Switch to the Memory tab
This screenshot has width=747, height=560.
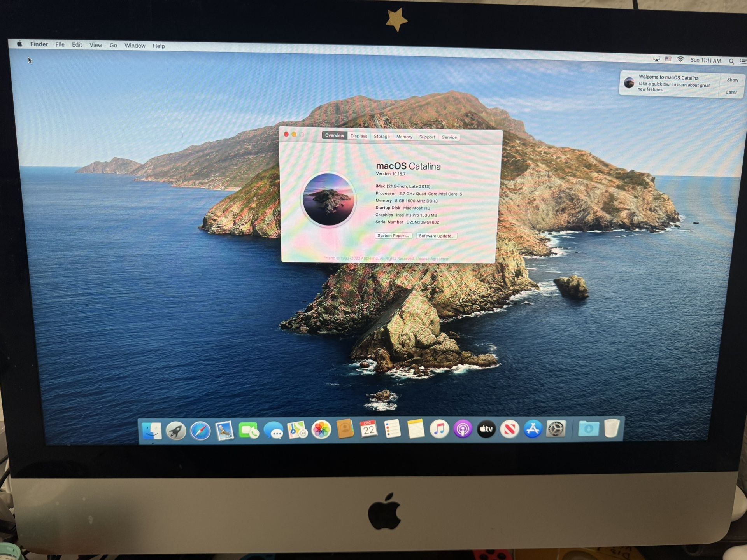(404, 136)
